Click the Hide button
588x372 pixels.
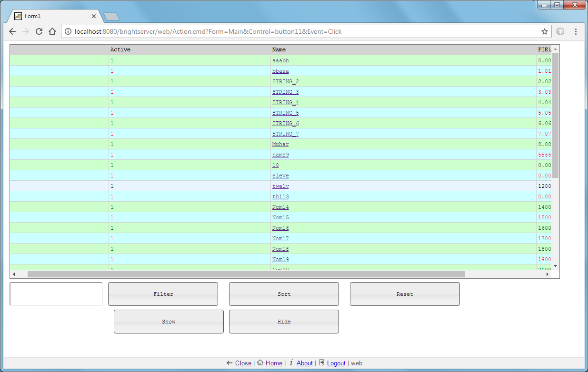point(284,322)
